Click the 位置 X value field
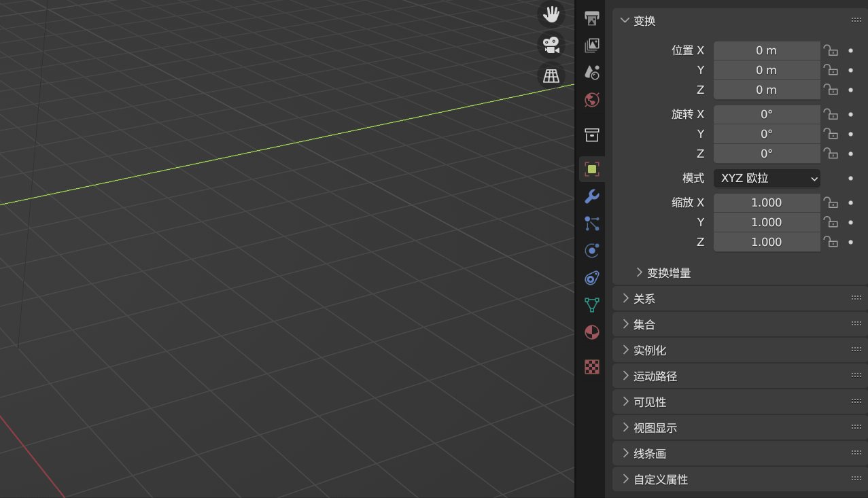The width and height of the screenshot is (868, 498). coord(767,50)
